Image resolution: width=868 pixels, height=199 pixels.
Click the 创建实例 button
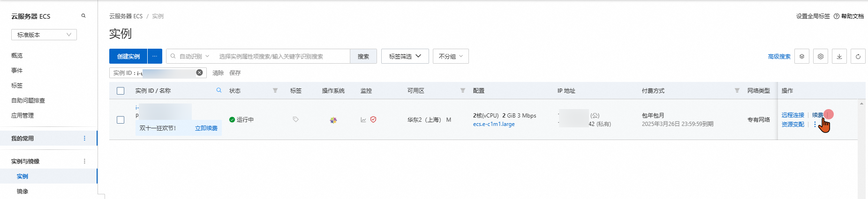pos(128,56)
